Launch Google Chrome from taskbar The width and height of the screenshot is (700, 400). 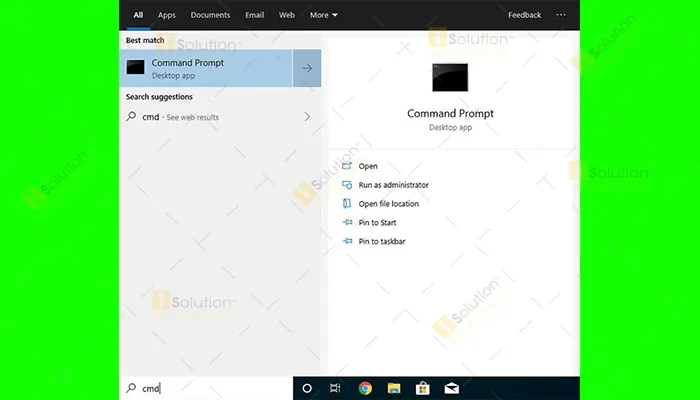coord(365,388)
